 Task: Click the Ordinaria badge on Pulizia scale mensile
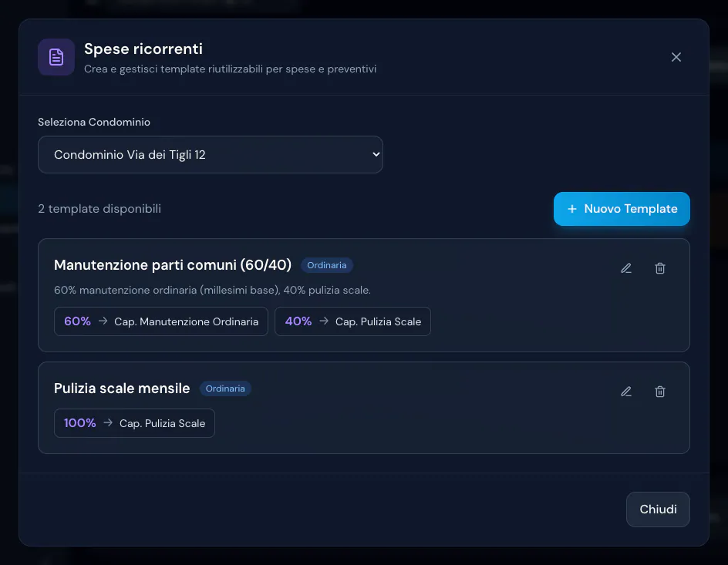click(x=225, y=388)
